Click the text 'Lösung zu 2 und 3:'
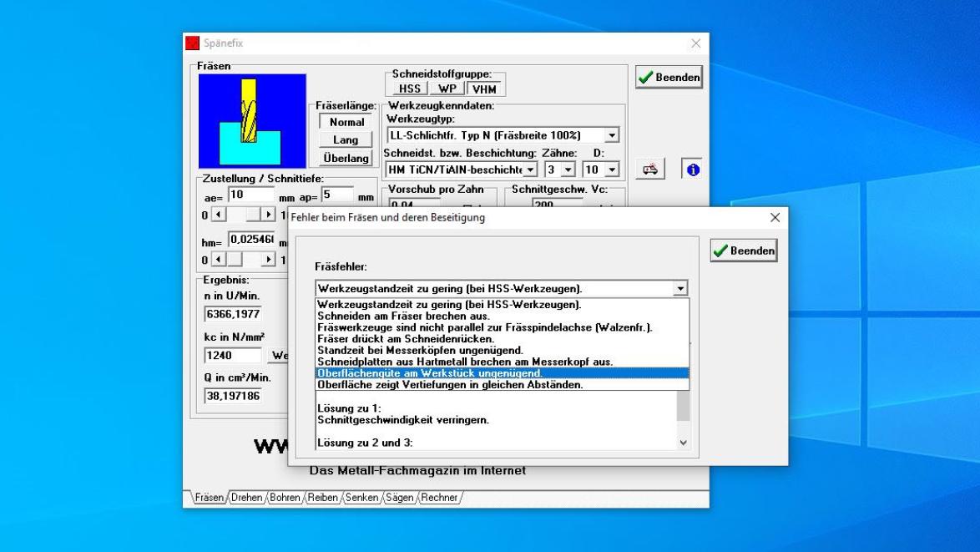 [x=365, y=443]
